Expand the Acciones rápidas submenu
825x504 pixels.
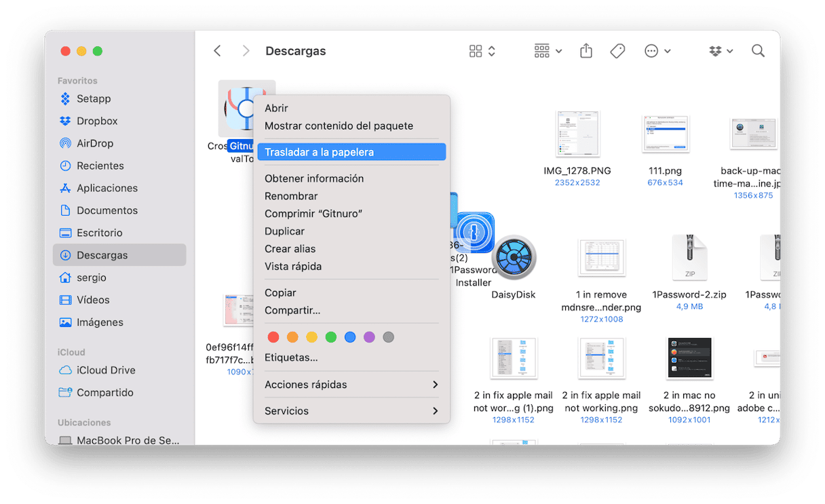tap(351, 385)
